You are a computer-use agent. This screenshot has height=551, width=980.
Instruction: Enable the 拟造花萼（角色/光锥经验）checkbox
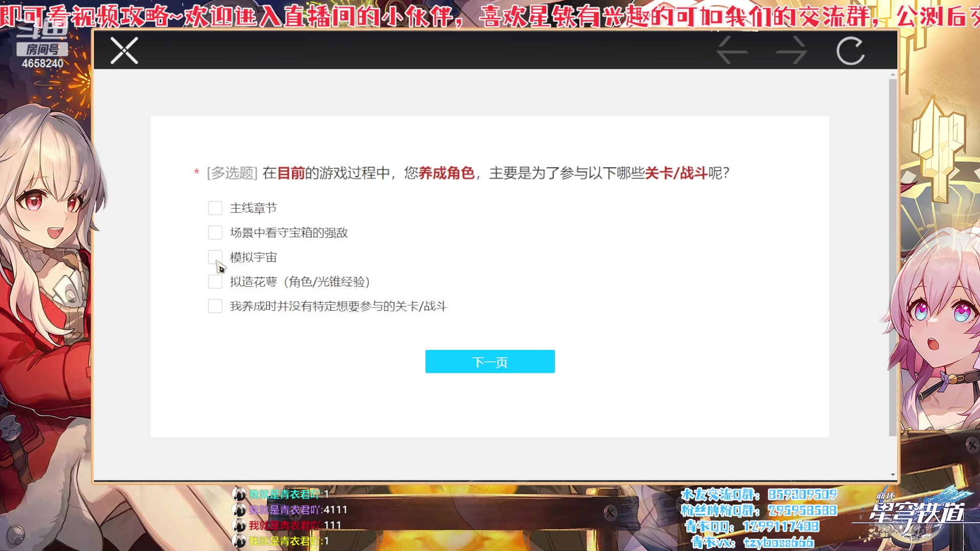[x=215, y=282]
